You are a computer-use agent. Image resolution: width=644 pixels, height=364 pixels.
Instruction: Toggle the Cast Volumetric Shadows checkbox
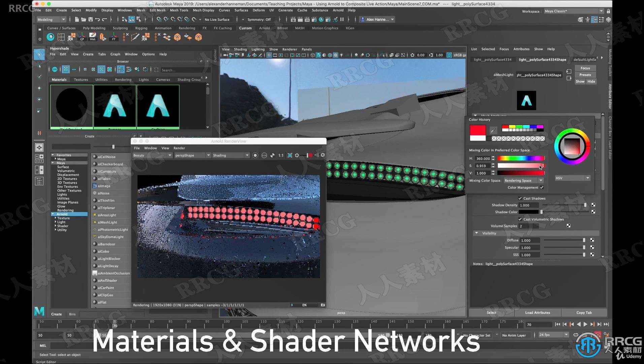click(520, 219)
